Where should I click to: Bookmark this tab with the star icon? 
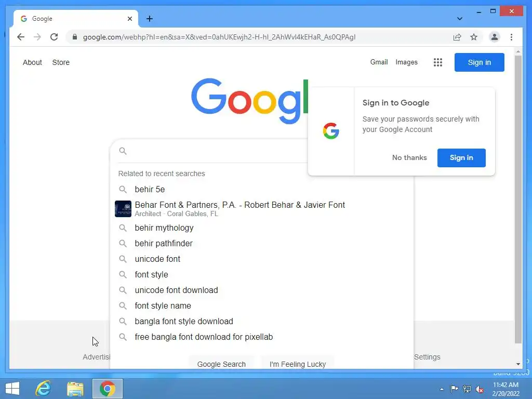(474, 37)
